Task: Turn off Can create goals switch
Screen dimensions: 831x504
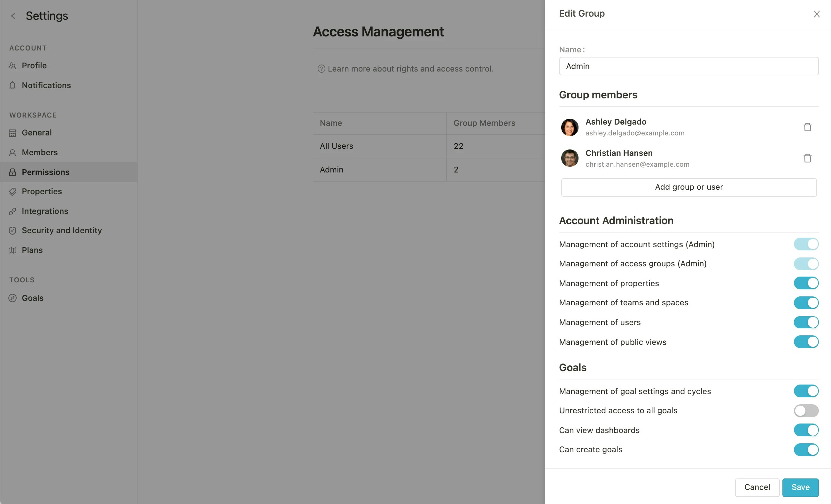Action: pyautogui.click(x=806, y=450)
